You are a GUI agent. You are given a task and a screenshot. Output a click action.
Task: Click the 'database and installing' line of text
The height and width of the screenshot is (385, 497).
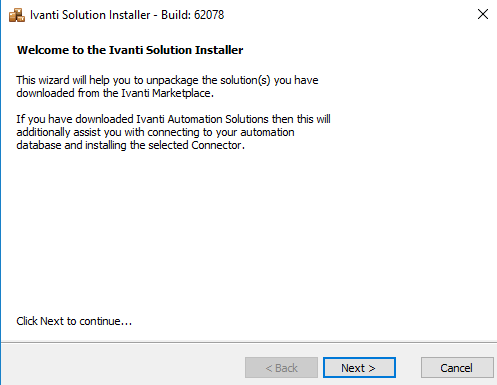71,145
